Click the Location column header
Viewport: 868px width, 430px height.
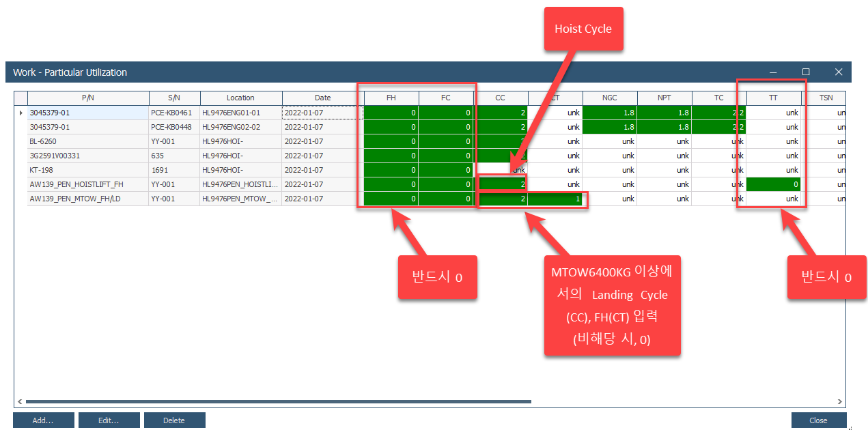click(x=240, y=98)
